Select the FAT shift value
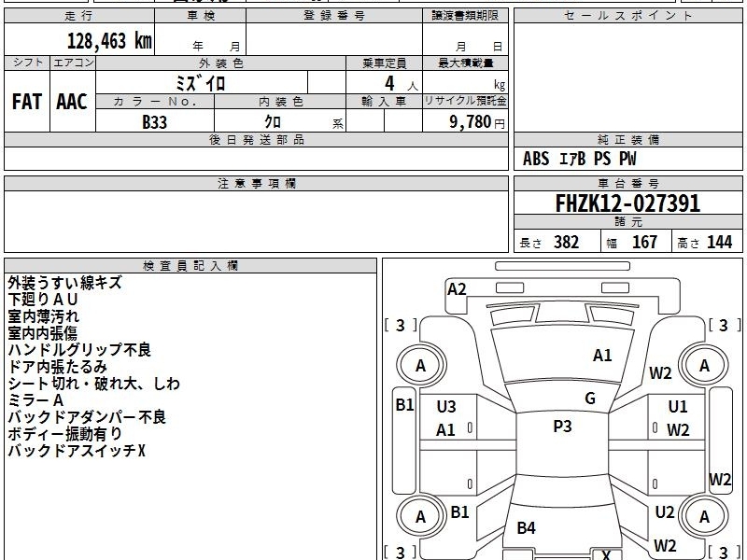The height and width of the screenshot is (560, 747). click(27, 102)
